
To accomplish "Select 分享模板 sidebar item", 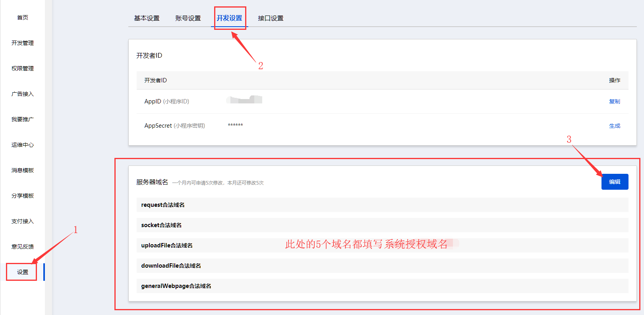I will point(23,196).
